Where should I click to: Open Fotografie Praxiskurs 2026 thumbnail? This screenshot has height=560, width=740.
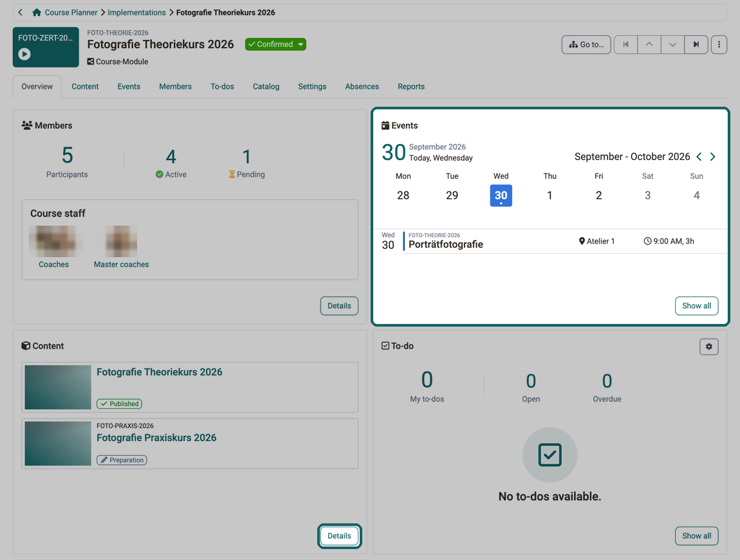(58, 444)
